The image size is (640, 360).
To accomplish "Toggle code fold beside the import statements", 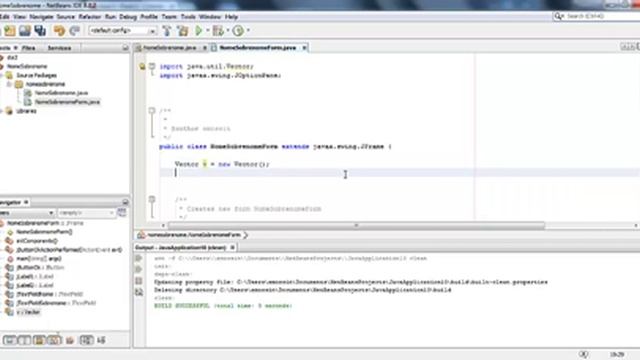I will [152, 66].
